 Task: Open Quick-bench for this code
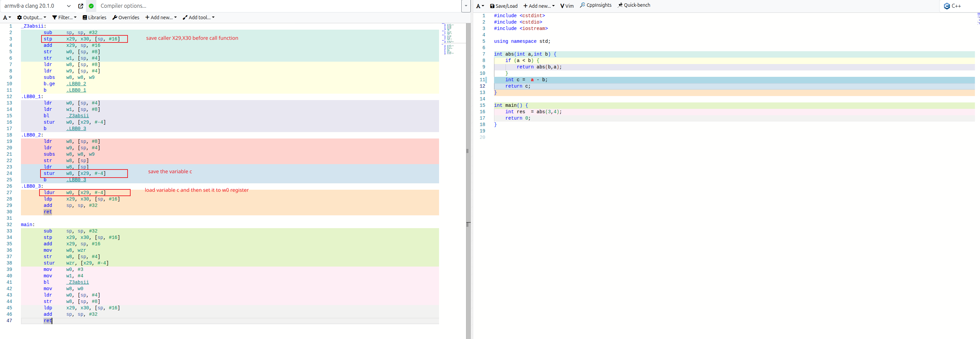[x=634, y=5]
